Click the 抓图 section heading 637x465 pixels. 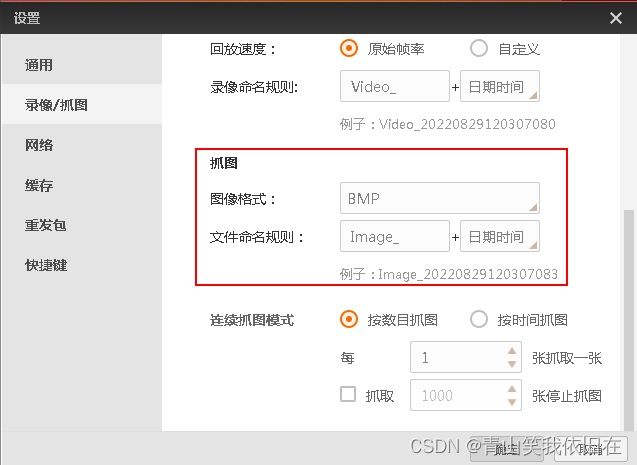[x=223, y=163]
